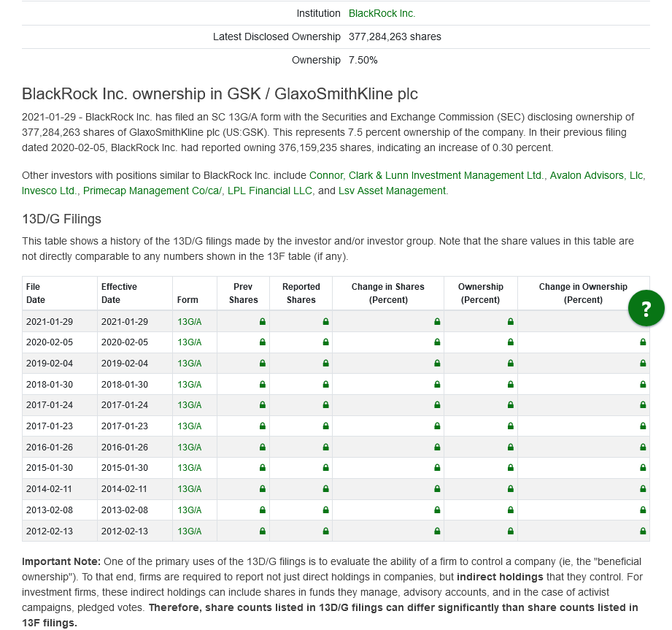672x630 pixels.
Task: Click Change in Ownership lock for 2017-01-23
Action: (x=643, y=426)
